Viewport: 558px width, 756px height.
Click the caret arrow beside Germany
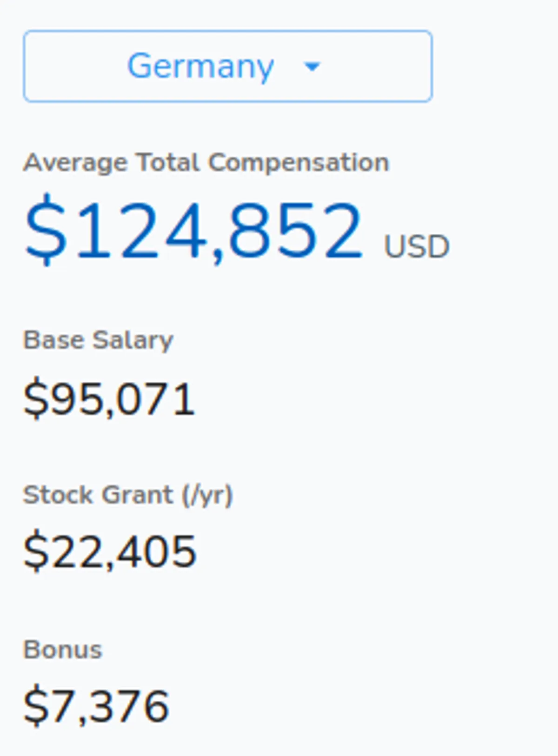click(312, 67)
